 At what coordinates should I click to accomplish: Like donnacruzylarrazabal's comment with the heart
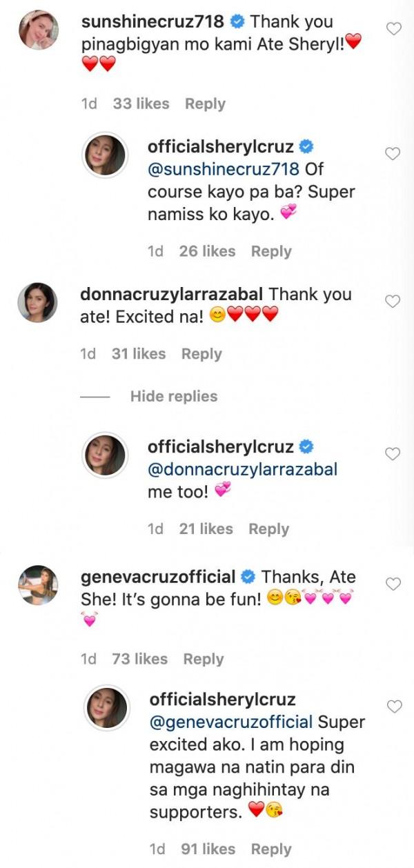tap(393, 302)
